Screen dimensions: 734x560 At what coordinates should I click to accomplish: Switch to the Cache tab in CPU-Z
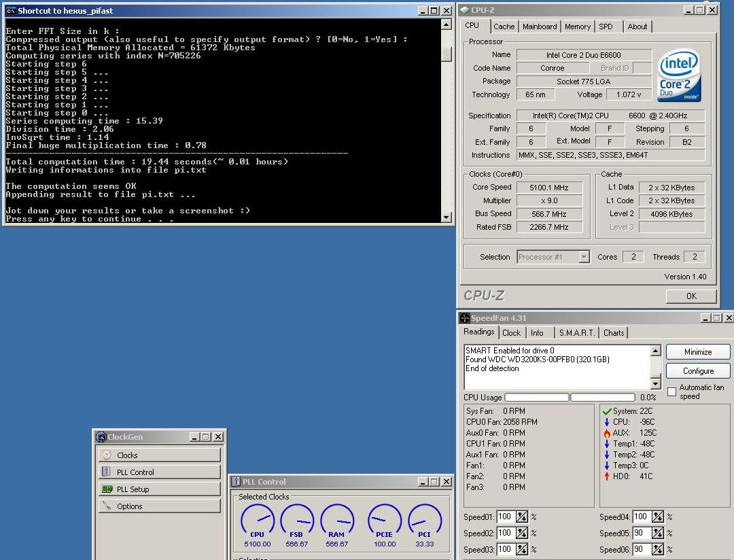[x=504, y=27]
